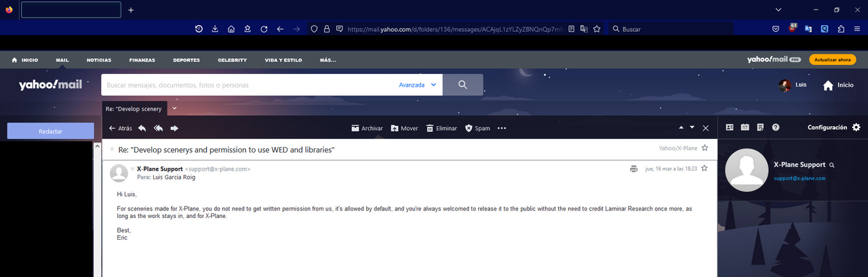Click the X-Plane Support contact avatar
This screenshot has height=277, width=868.
point(747,171)
